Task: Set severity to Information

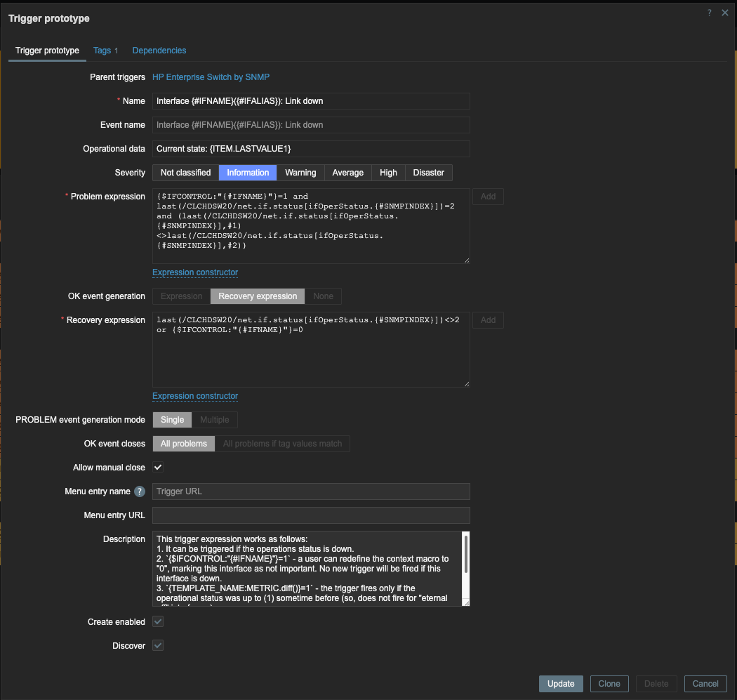Action: click(x=248, y=173)
